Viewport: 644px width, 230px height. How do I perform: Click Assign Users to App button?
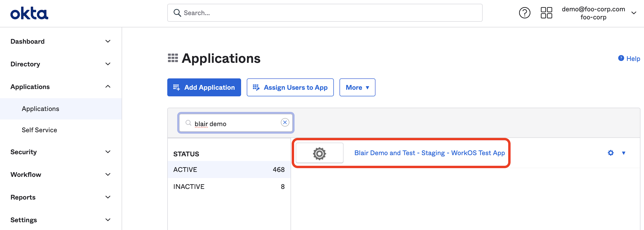point(290,87)
